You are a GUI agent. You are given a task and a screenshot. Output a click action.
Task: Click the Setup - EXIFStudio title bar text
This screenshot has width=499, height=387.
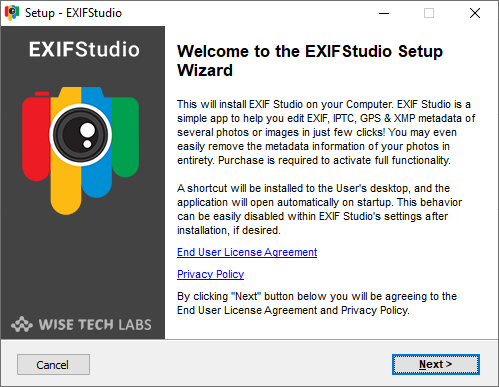(x=73, y=13)
